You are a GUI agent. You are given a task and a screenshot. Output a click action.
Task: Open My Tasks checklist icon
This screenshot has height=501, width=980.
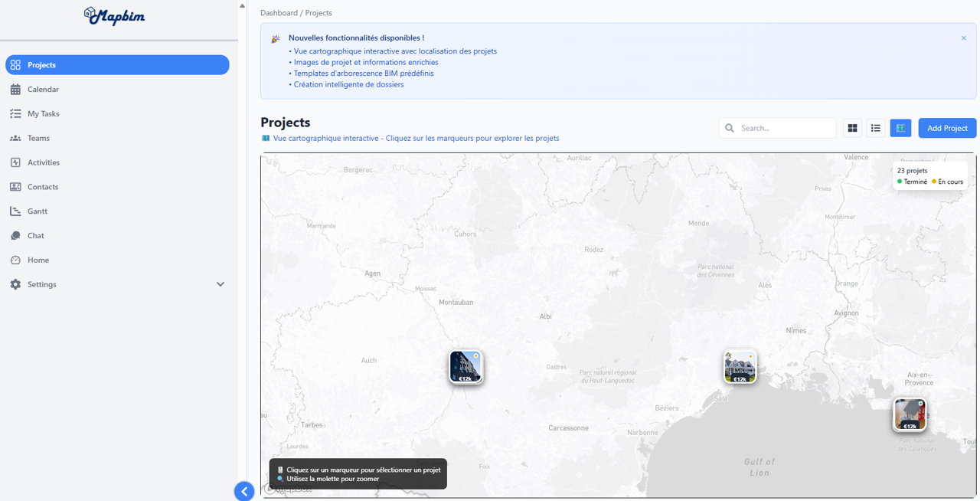(x=15, y=114)
